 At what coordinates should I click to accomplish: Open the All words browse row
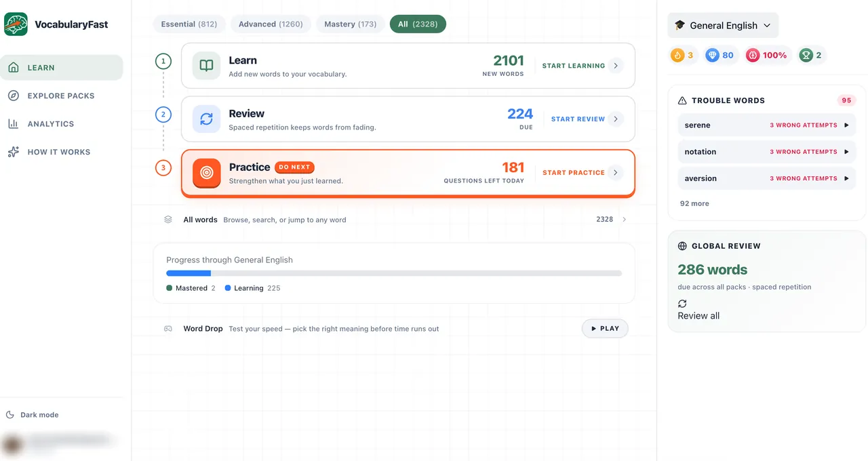[x=394, y=220]
